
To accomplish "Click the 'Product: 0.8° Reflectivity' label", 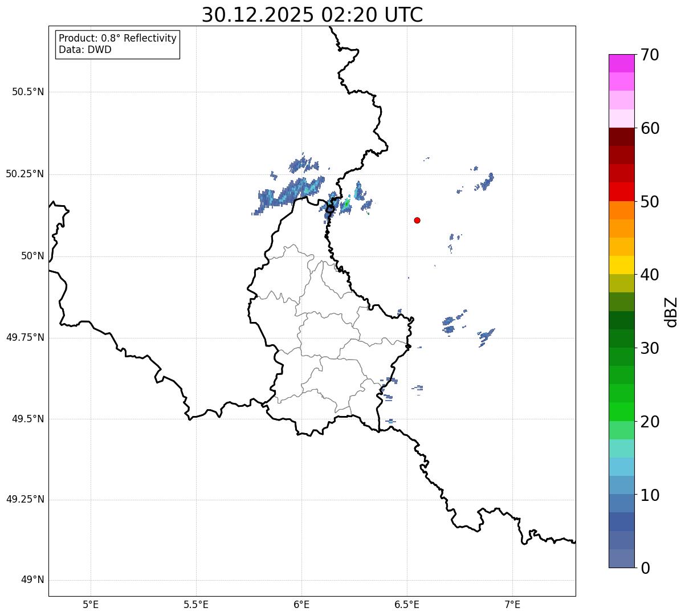I will click(118, 38).
